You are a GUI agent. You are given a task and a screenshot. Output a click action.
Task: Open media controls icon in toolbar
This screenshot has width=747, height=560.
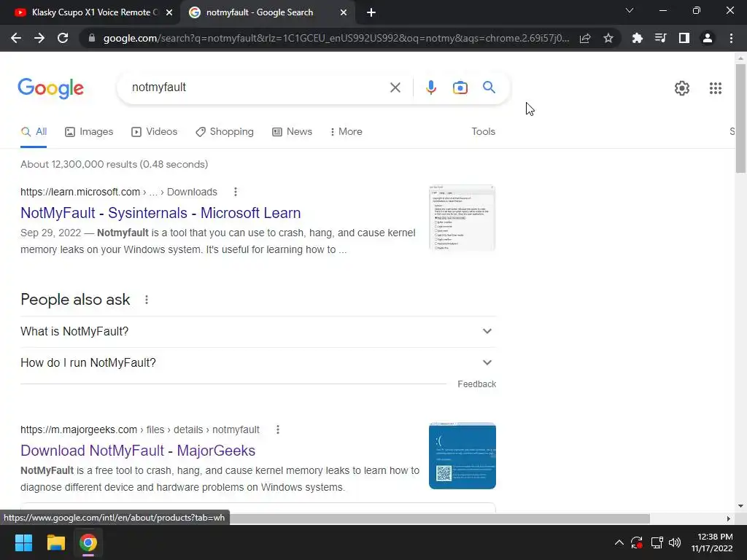660,38
